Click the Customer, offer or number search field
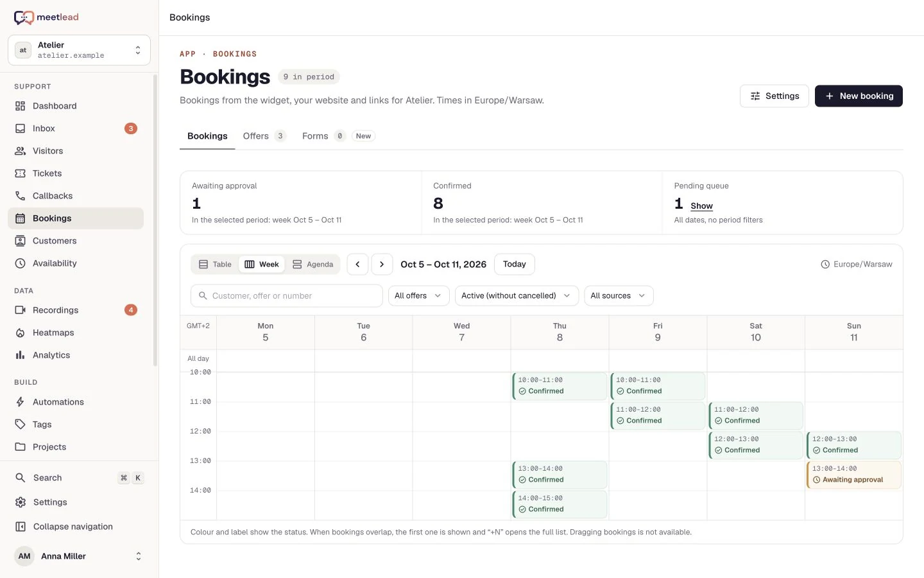Screen dimensions: 924x578 287,295
